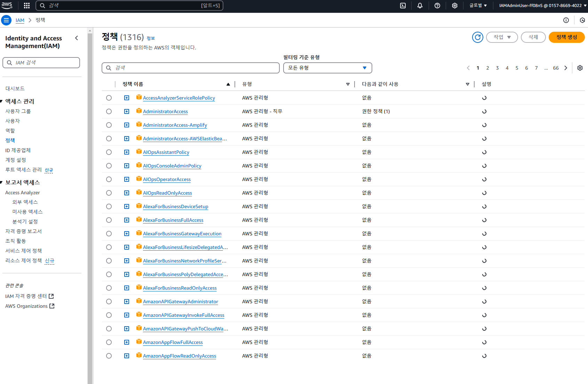Viewport: 588px width, 384px height.
Task: Expand the AdministratorAccess-AWSElasticBea… row
Action: coord(127,139)
